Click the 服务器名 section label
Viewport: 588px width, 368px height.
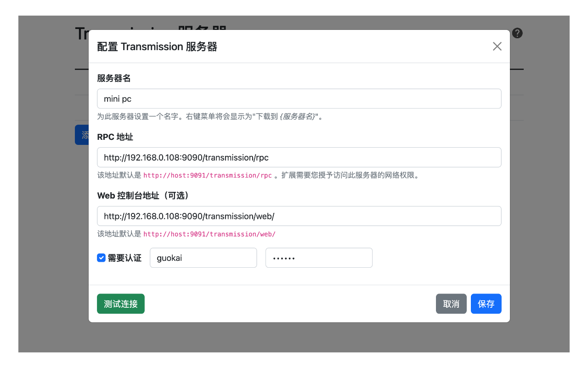pos(113,78)
